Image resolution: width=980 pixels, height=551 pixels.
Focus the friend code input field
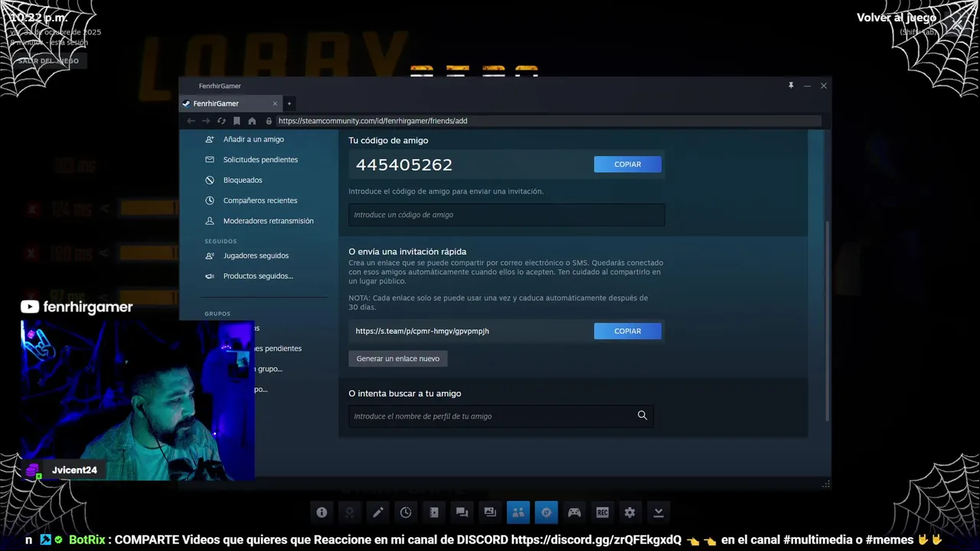[x=506, y=214]
